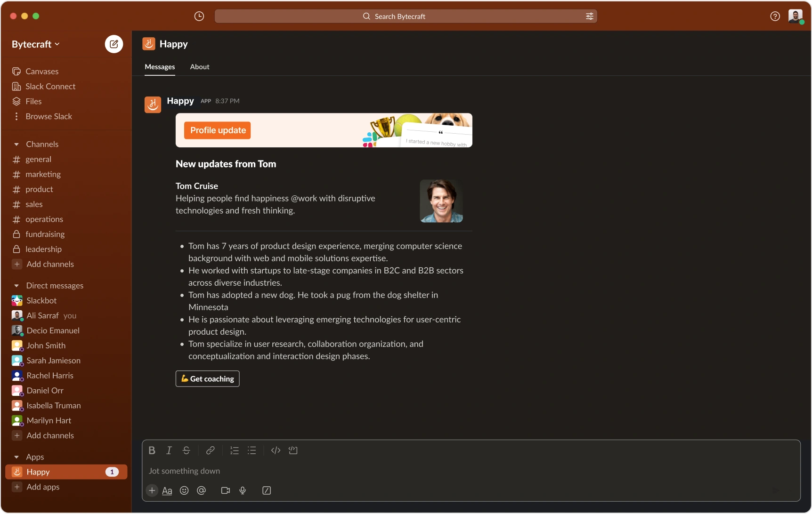Record a video clip with camera icon
The height and width of the screenshot is (514, 812).
(225, 490)
